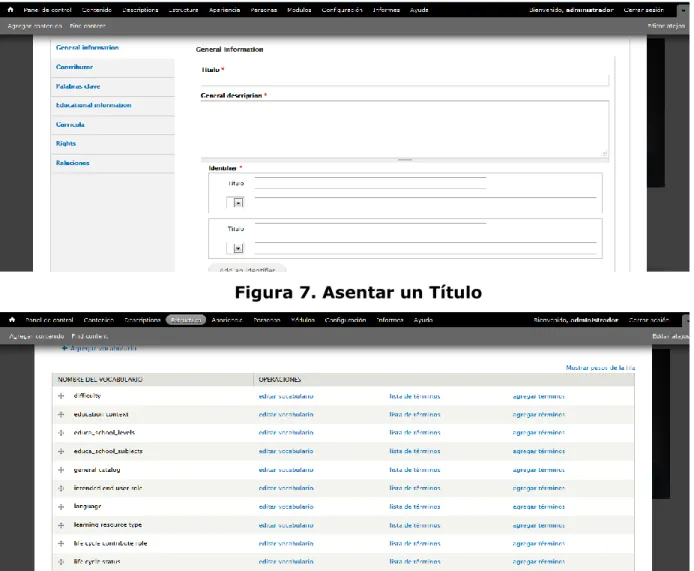
Task: Click Mostrar pesos de la fila link
Action: (601, 367)
